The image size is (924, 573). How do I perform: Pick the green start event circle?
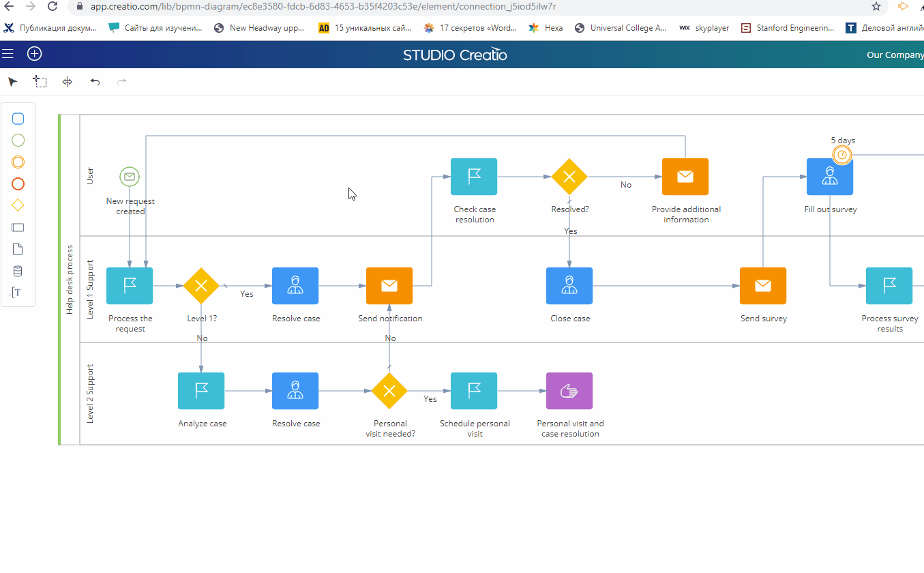18,141
